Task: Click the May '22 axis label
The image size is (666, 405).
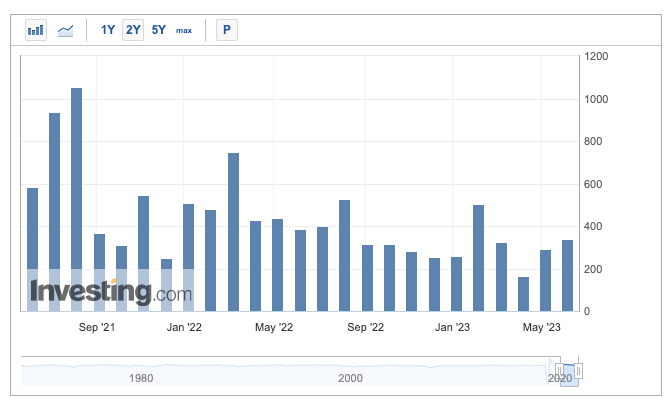Action: point(274,327)
